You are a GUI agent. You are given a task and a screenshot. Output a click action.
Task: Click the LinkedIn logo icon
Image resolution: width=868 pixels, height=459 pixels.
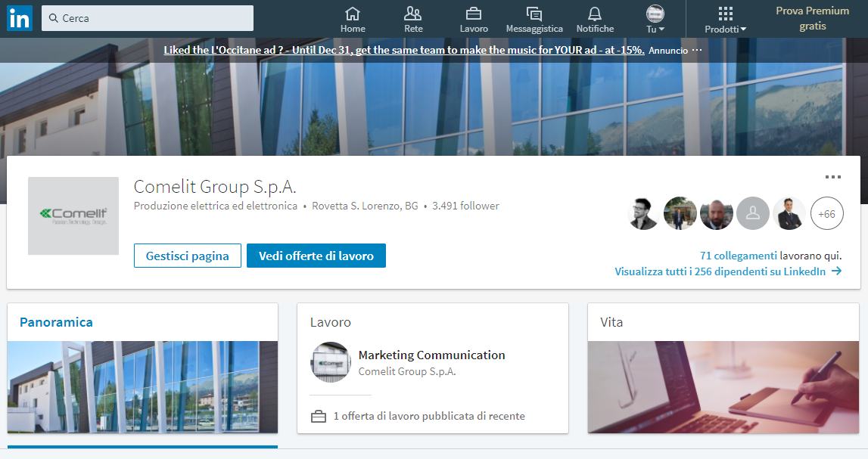(x=19, y=18)
